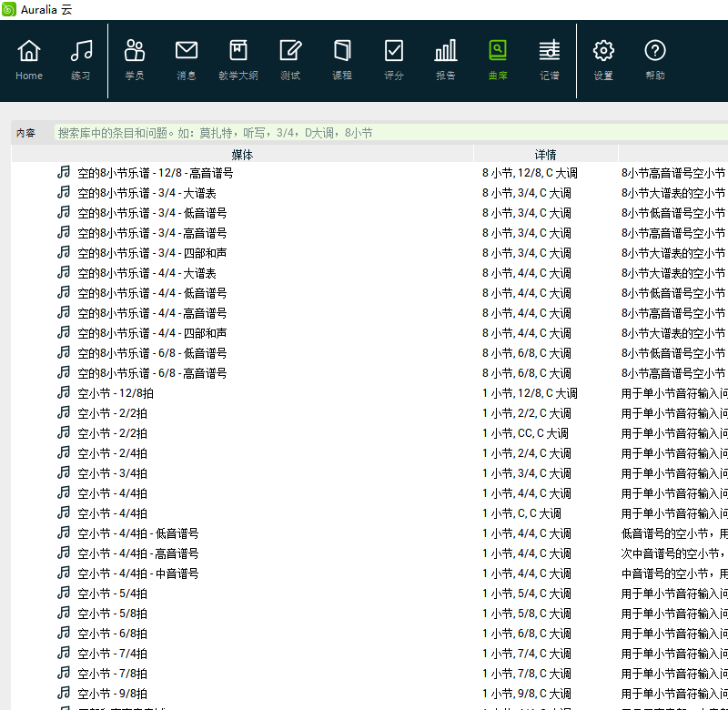Image resolution: width=728 pixels, height=710 pixels.
Task: Select row 空小节 - 6/8拍
Action: tap(369, 633)
